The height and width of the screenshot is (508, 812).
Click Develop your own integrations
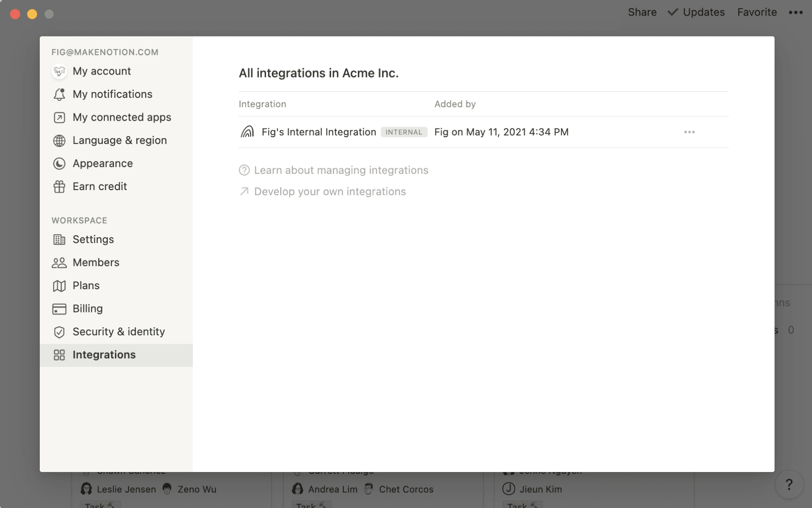coord(329,191)
